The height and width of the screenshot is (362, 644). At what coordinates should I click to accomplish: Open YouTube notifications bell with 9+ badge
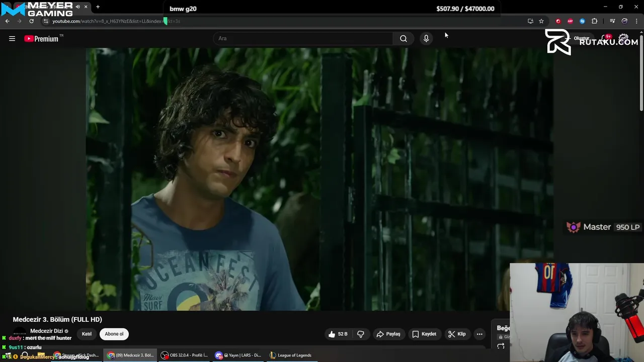(605, 39)
